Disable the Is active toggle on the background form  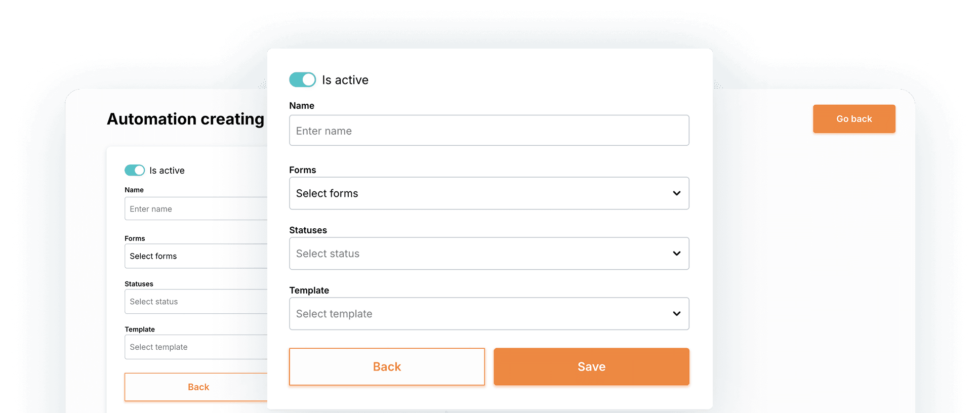(x=135, y=170)
